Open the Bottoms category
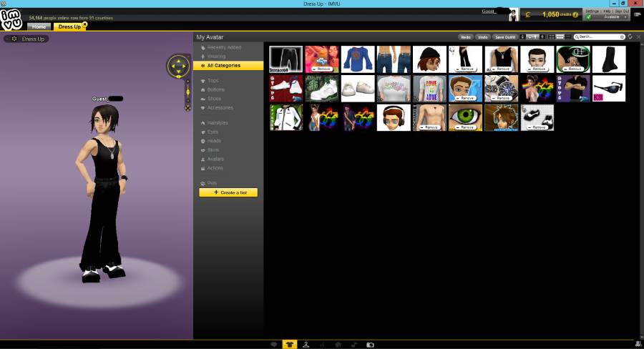Viewport: 644px width, 349px height. 215,90
